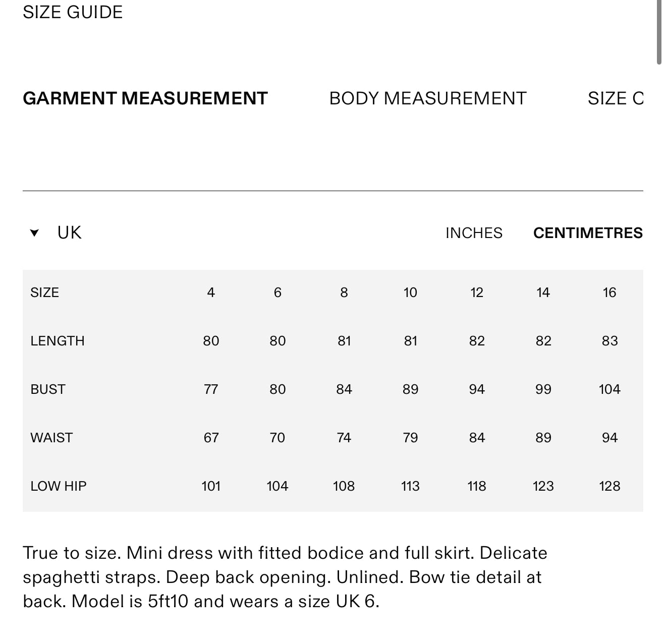Viewport: 666px width, 644px height.
Task: Click the LENGTH row label
Action: pos(58,341)
